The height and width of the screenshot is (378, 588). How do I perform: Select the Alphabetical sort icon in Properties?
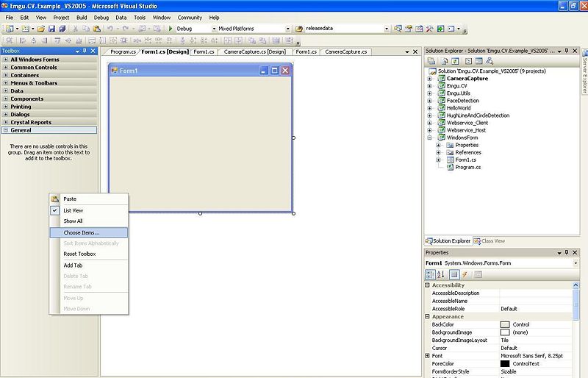(x=441, y=275)
